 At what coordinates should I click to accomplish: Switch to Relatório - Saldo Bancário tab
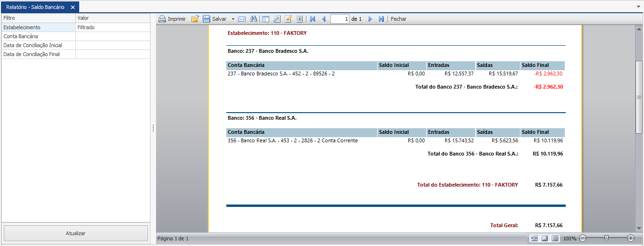click(x=35, y=7)
